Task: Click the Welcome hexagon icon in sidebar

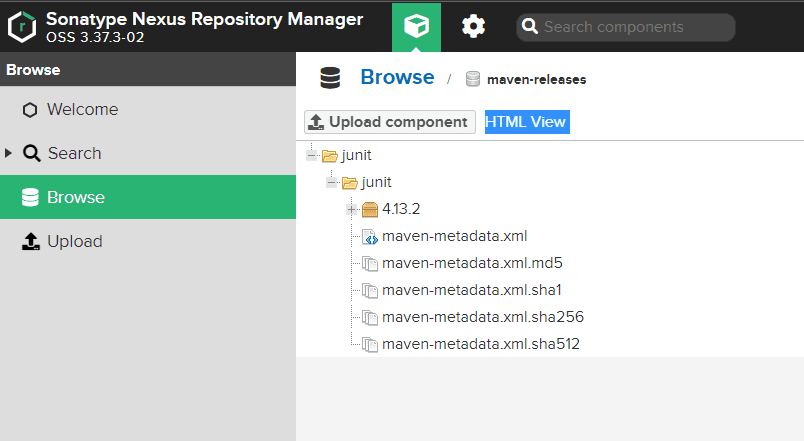Action: point(30,110)
